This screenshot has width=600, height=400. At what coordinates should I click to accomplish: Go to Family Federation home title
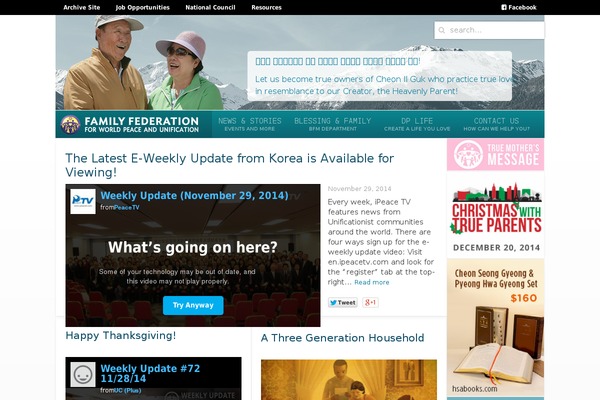click(x=142, y=124)
